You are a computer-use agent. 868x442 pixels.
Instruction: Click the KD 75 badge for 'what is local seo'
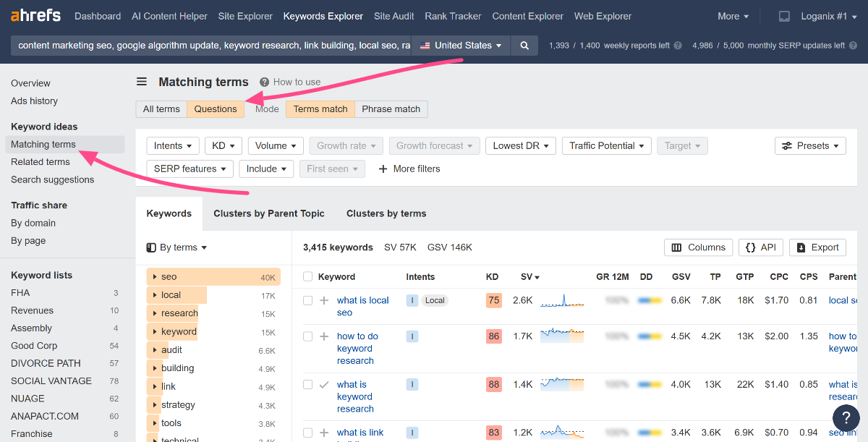[x=494, y=300]
